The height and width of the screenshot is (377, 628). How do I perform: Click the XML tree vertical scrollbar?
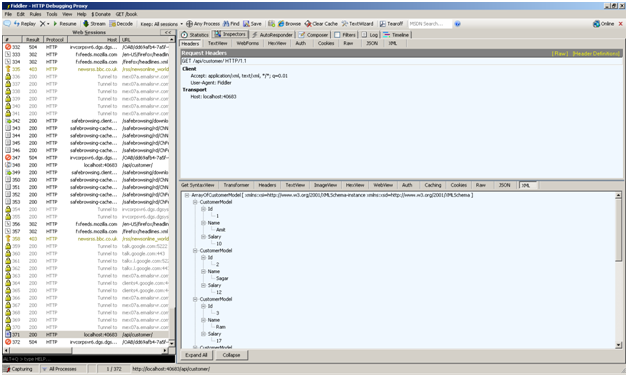619,270
